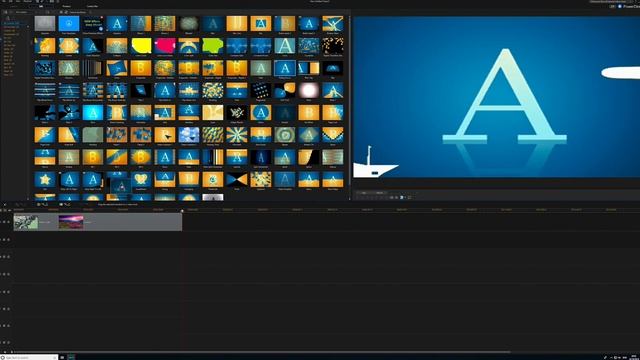Image resolution: width=640 pixels, height=360 pixels.
Task: Select the radial sunburst transition thumbnail
Action: tap(237, 135)
